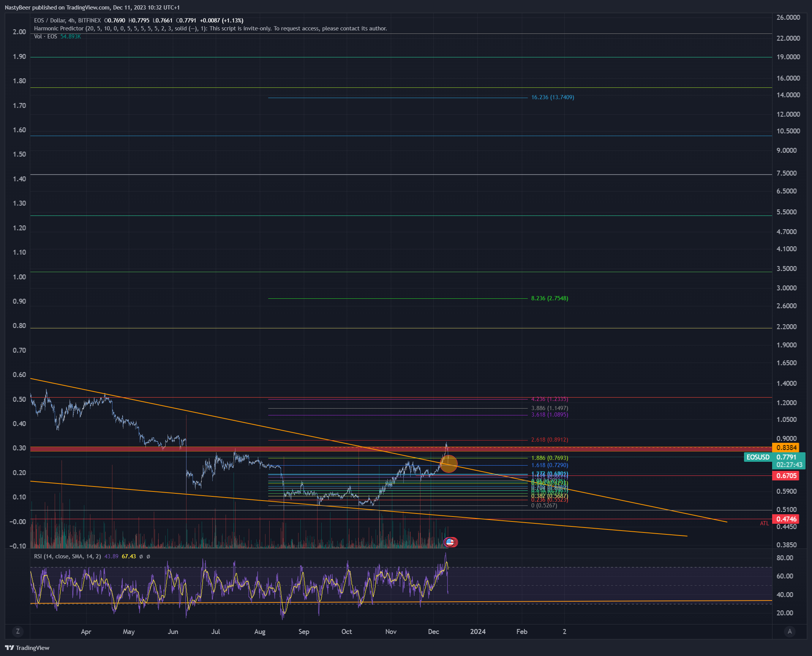Click the 19.0000 value on the price scale

[788, 57]
